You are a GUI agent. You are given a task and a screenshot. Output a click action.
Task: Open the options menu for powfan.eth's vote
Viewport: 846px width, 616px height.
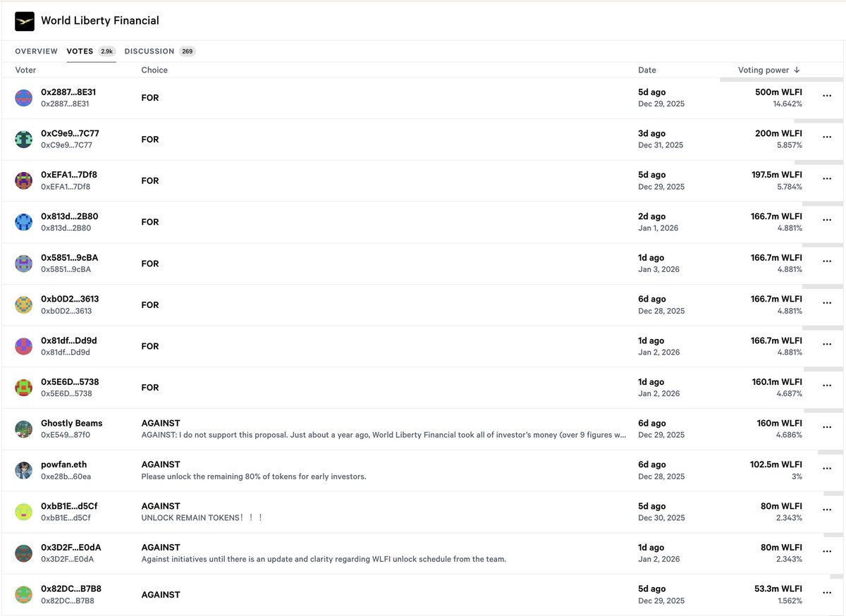[826, 468]
